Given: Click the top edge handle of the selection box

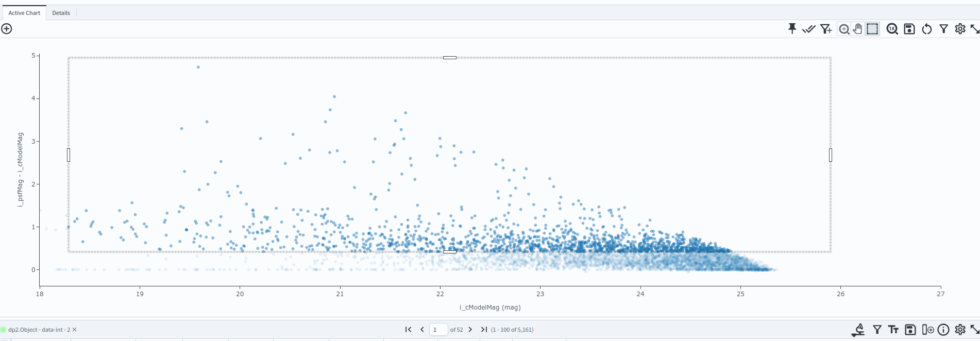Looking at the screenshot, I should (450, 58).
